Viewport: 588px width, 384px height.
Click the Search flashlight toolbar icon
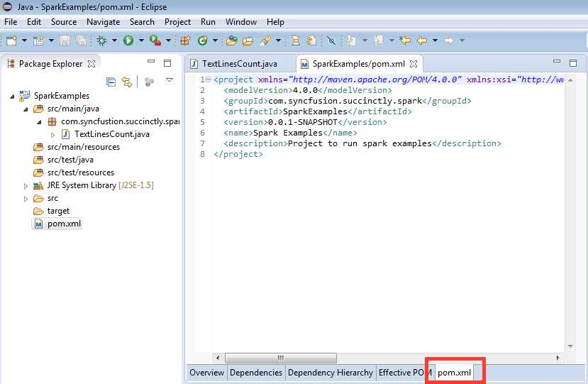(x=265, y=40)
